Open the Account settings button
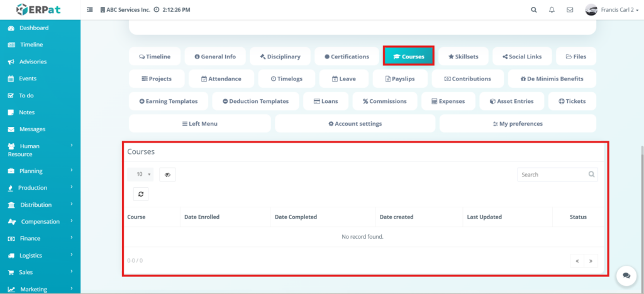The height and width of the screenshot is (294, 644). pos(355,124)
